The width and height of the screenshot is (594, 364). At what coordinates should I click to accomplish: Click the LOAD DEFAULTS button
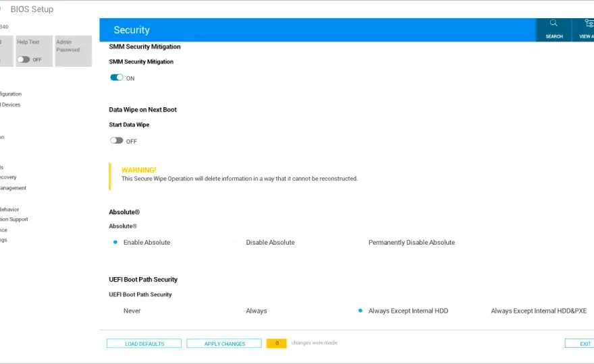144,344
